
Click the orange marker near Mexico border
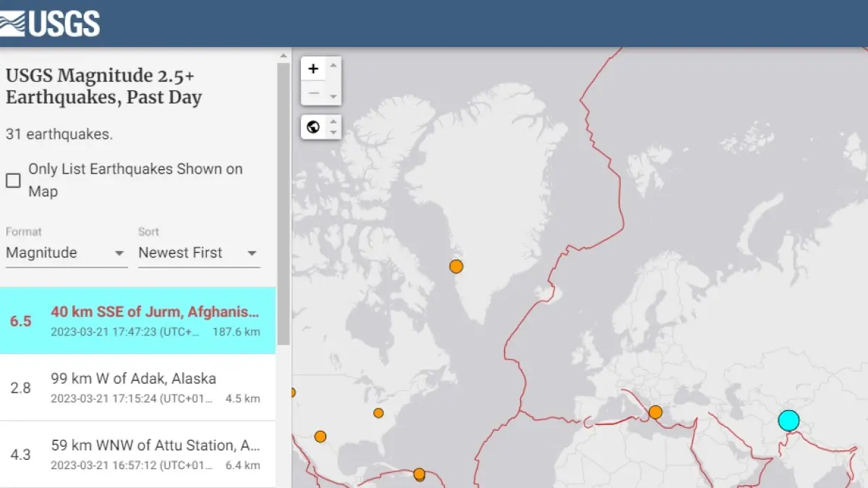(320, 437)
